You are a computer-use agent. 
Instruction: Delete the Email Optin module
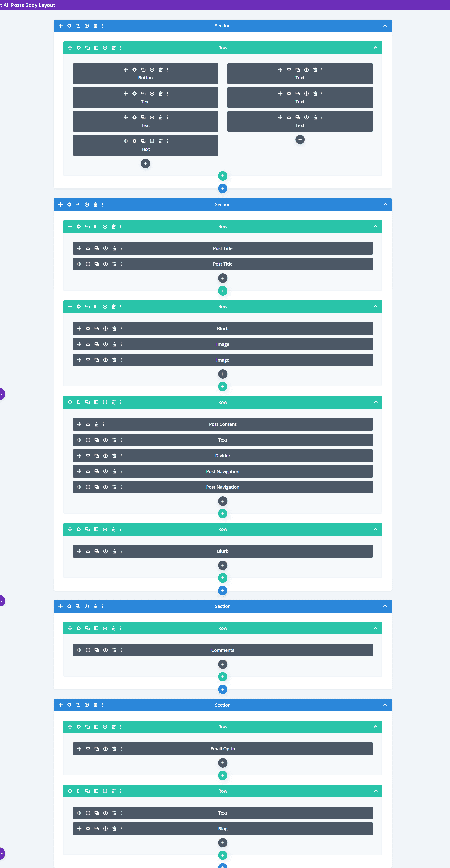(x=114, y=749)
